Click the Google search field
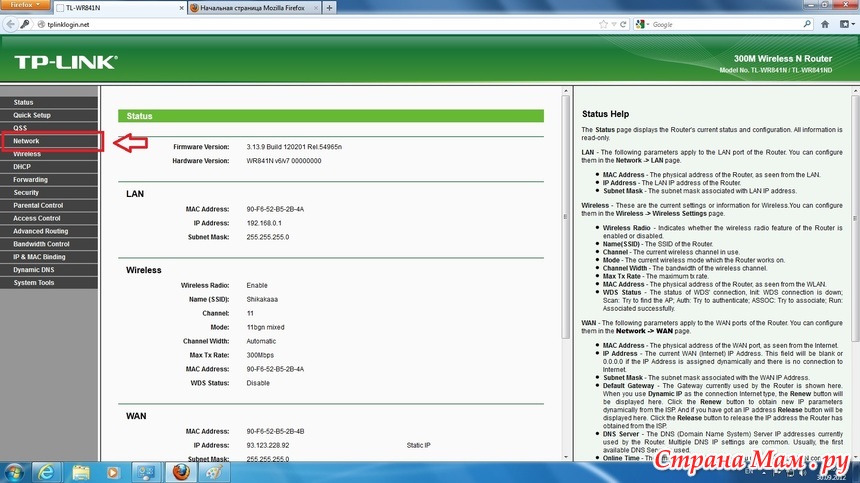Screen dimensions: 860x483 coord(727,25)
